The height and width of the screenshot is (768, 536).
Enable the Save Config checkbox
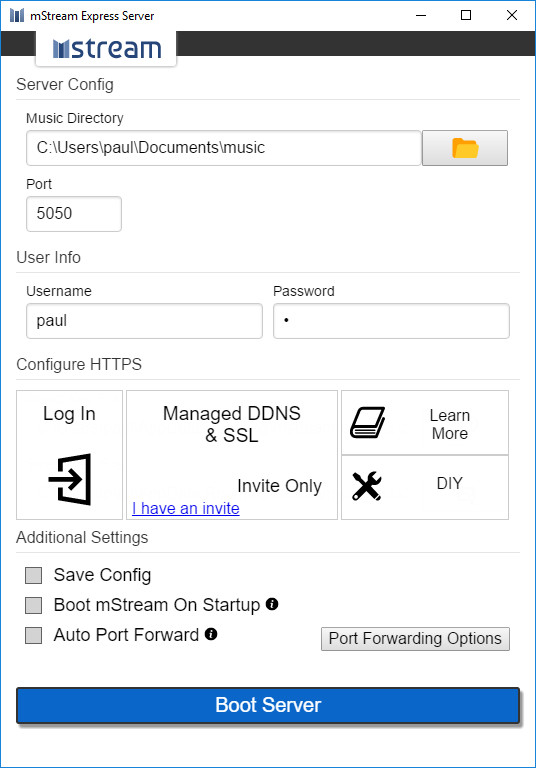point(33,576)
